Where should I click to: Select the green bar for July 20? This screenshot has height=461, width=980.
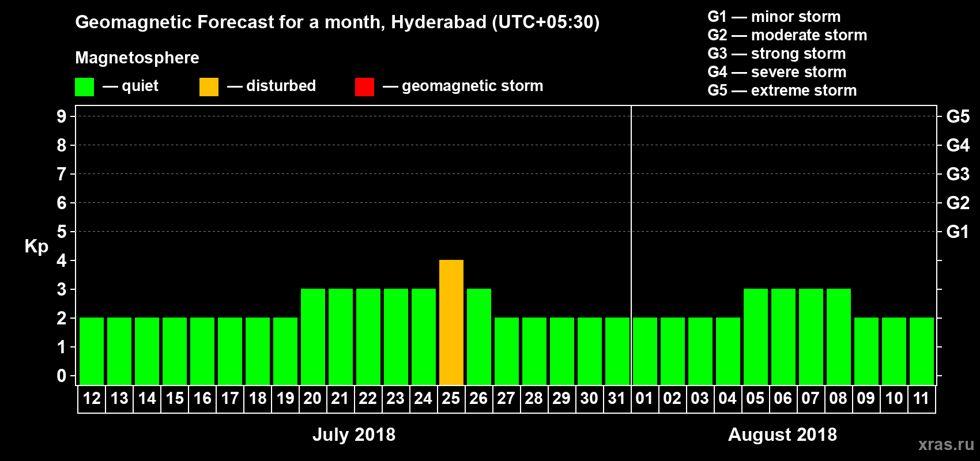(313, 337)
